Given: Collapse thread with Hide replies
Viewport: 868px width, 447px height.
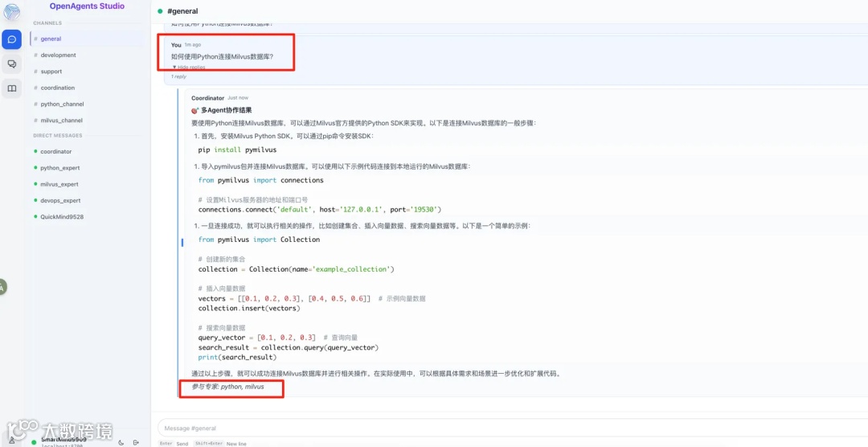Looking at the screenshot, I should [x=189, y=67].
